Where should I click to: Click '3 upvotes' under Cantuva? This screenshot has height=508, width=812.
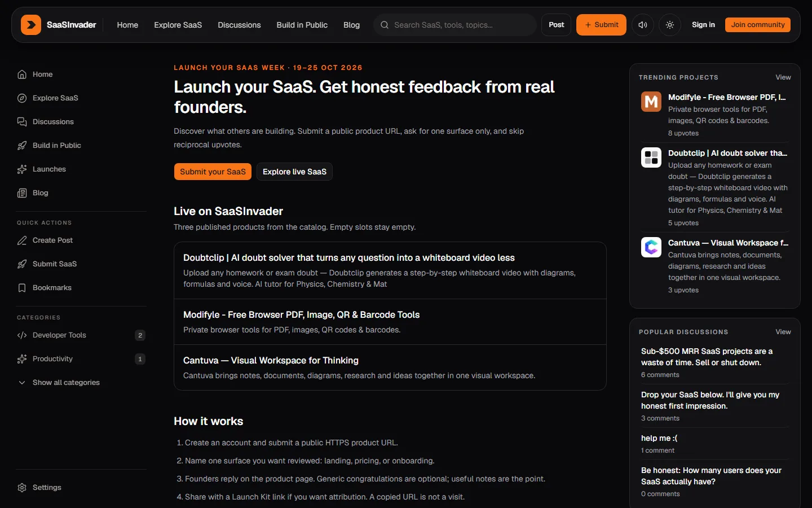coord(683,290)
